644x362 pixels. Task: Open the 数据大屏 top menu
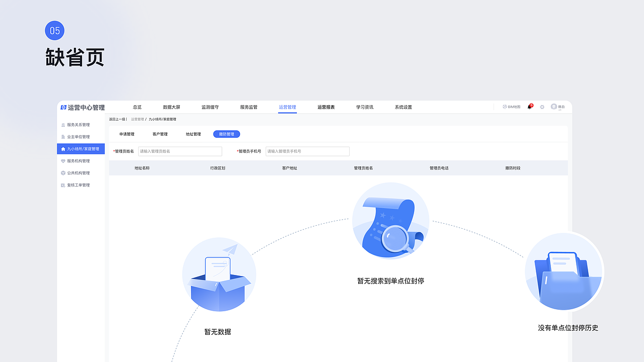[x=172, y=107]
